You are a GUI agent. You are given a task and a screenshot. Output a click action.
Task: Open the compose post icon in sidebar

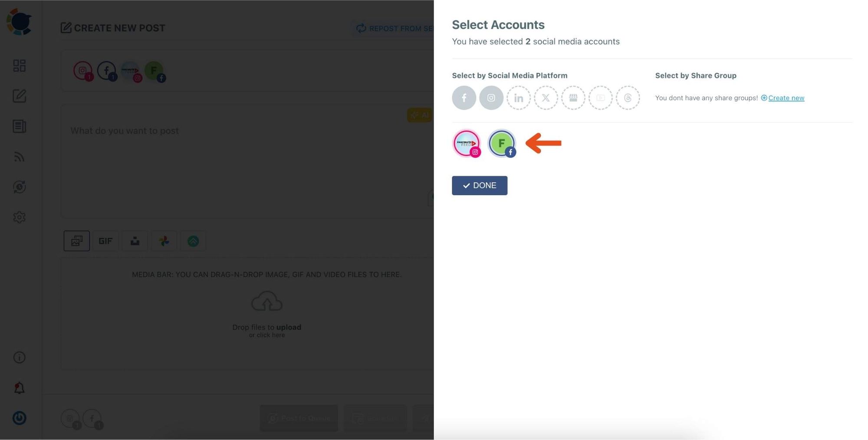[x=20, y=96]
